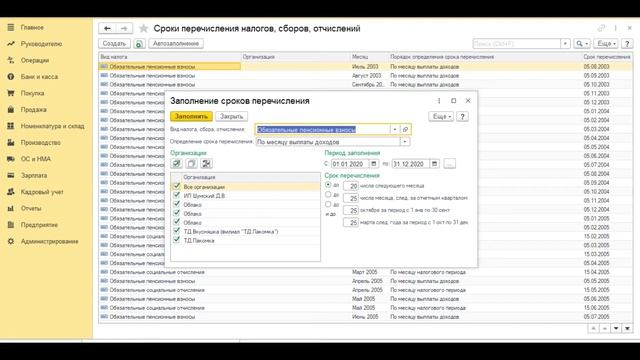Click the third organizations toolbar icon

207,164
